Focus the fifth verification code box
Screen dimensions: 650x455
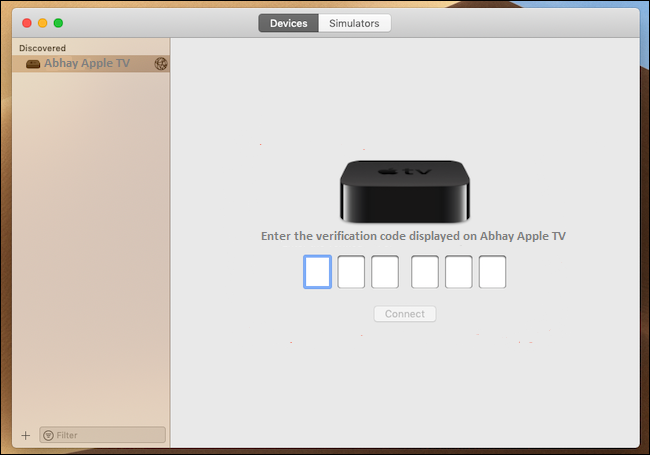click(458, 272)
